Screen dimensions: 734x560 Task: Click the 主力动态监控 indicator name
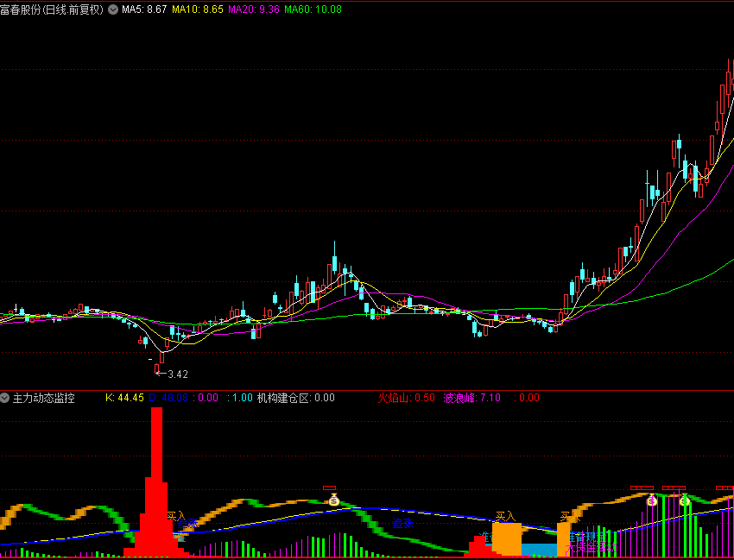pyautogui.click(x=43, y=398)
